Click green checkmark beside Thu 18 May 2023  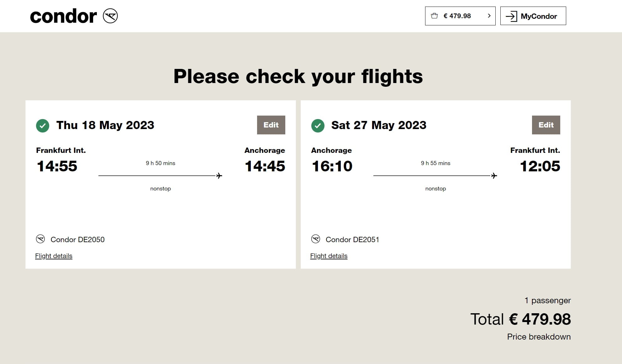click(x=43, y=126)
